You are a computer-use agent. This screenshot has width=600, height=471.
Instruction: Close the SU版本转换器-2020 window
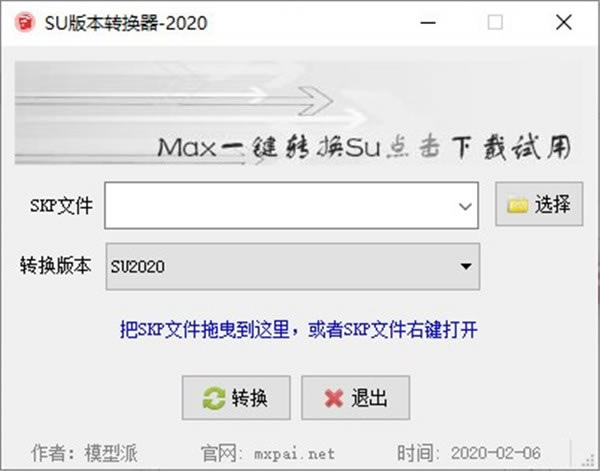(564, 23)
